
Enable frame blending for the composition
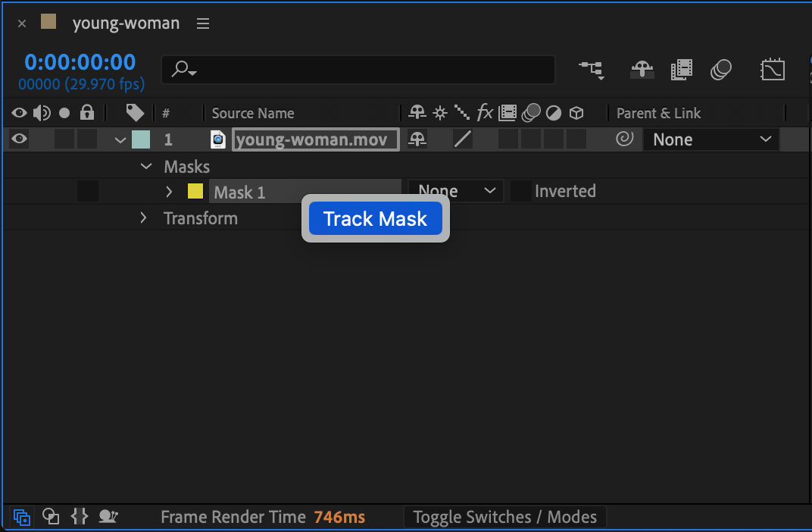(682, 70)
